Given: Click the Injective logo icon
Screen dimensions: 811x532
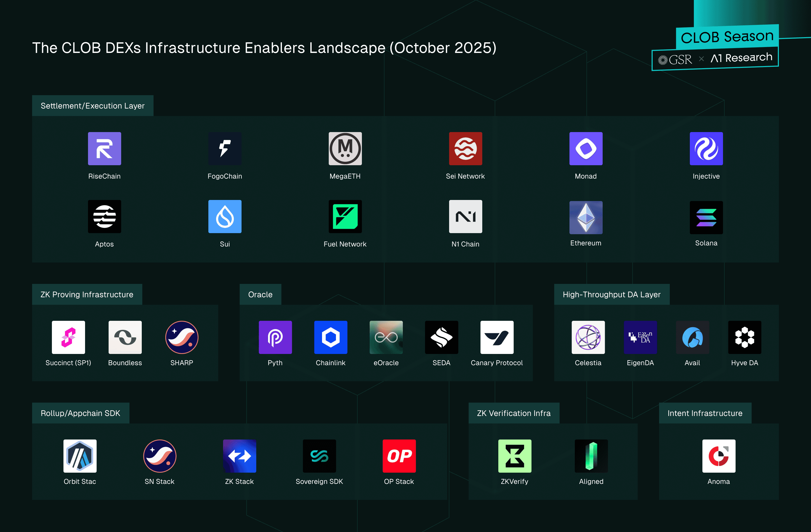Looking at the screenshot, I should coord(706,148).
